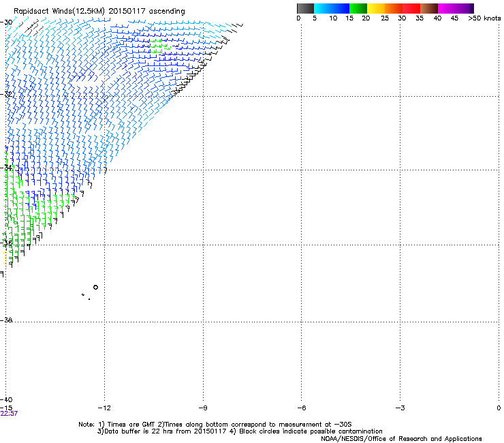This screenshot has width=504, height=443.
Task: Click the black contamination circle below the swath
Action: [95, 288]
